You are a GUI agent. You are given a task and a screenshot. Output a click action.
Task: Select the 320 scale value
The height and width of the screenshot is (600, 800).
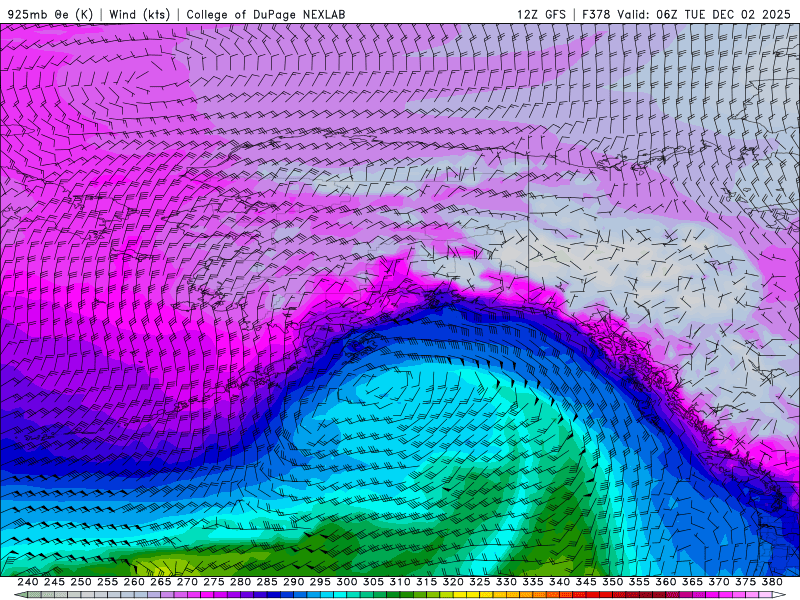point(453,582)
